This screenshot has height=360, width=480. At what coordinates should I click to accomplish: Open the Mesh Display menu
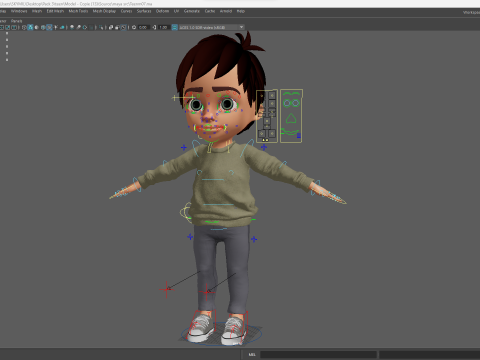(x=104, y=11)
